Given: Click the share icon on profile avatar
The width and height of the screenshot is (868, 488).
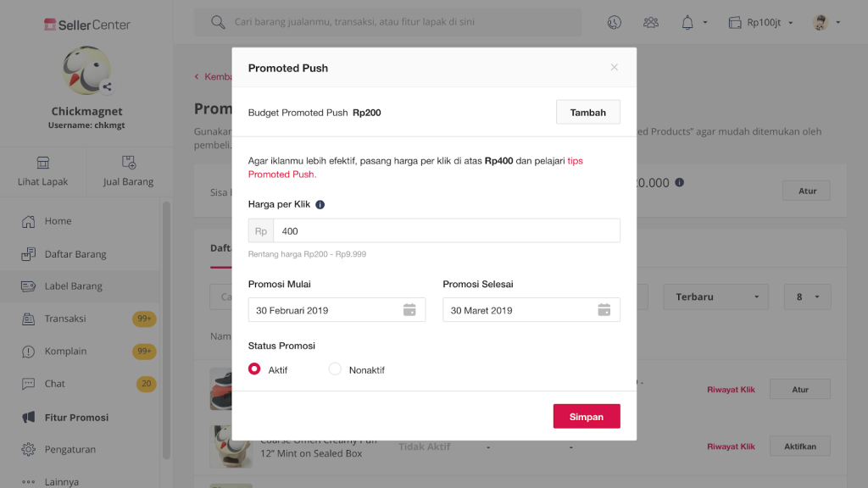Looking at the screenshot, I should [107, 87].
